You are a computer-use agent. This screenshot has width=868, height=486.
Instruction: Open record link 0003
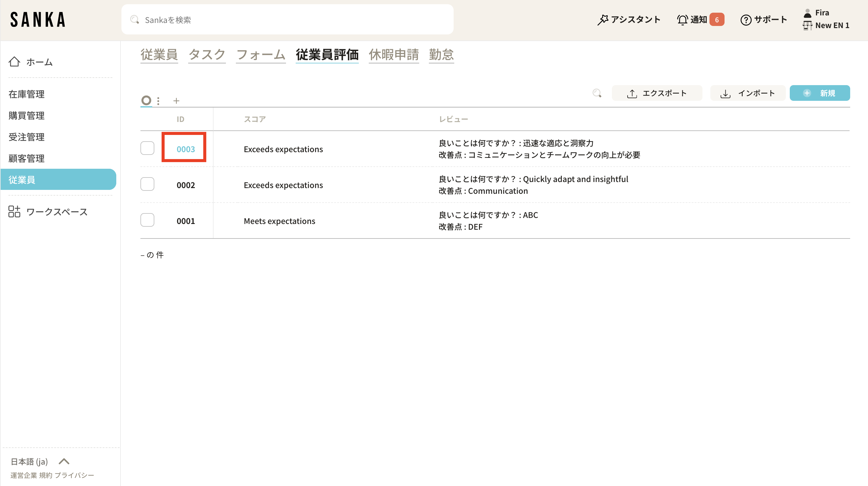[x=186, y=149]
